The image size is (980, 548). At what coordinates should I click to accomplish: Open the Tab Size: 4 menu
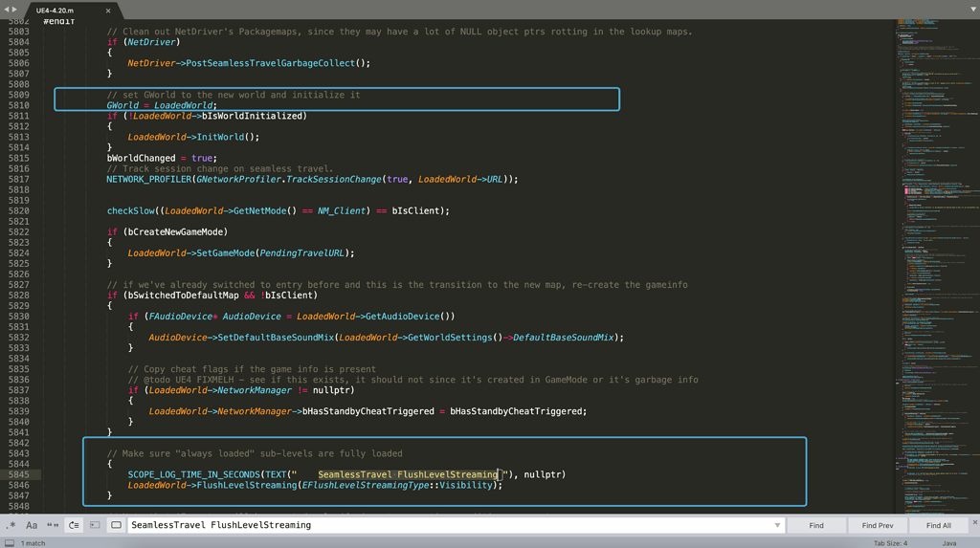pyautogui.click(x=890, y=543)
